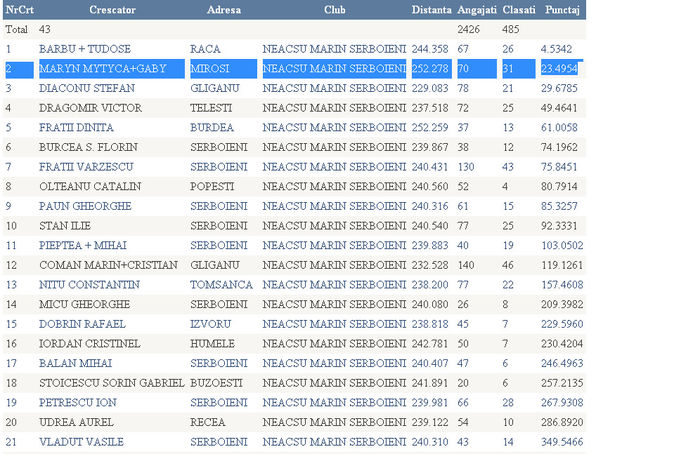Open NITU CONSTANTIN breeder entry

(x=88, y=284)
